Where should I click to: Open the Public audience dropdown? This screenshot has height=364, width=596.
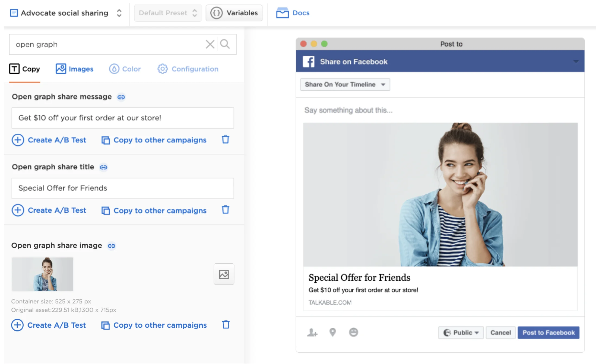461,333
